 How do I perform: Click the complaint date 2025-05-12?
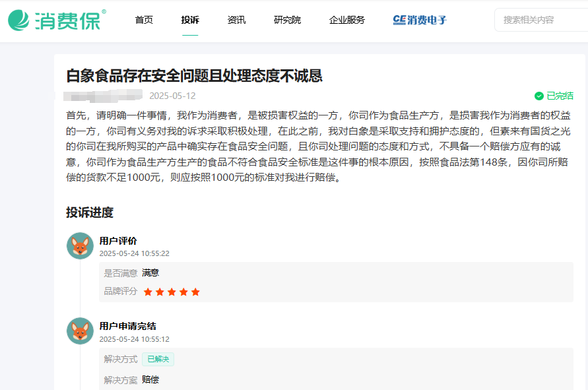(172, 96)
